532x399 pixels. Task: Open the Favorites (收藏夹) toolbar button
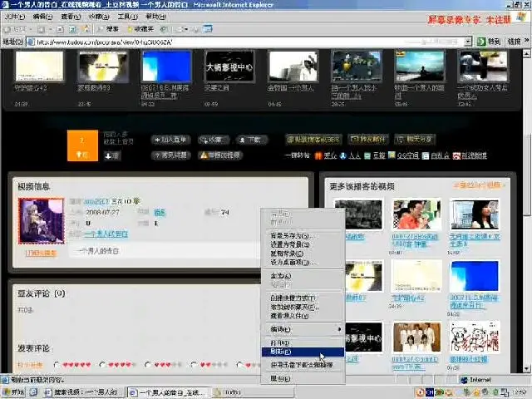pyautogui.click(x=142, y=28)
